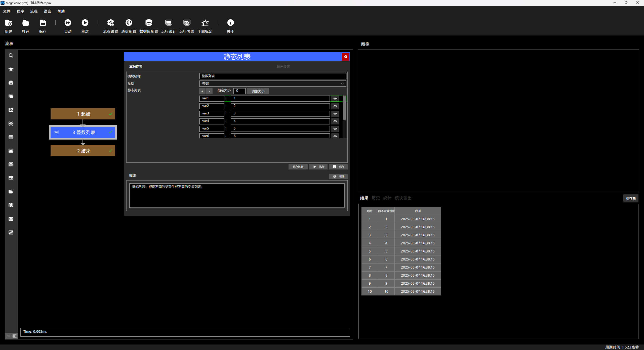
Task: Select the data exchange arrows tool in sidebar
Action: point(11,233)
